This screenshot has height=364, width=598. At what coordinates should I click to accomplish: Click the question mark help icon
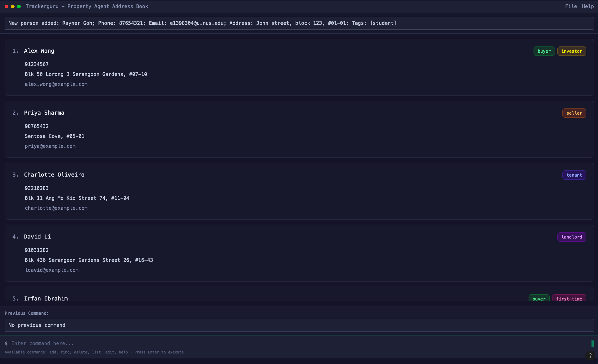click(590, 355)
